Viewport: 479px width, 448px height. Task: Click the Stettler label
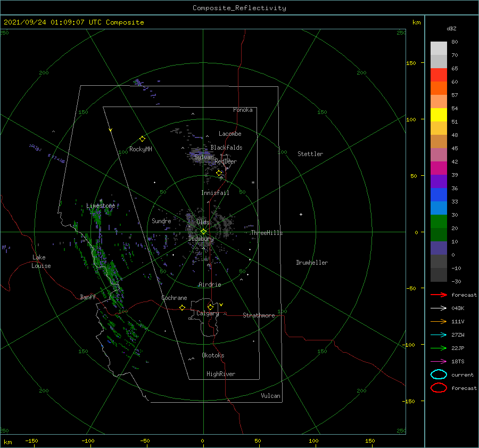(x=310, y=154)
